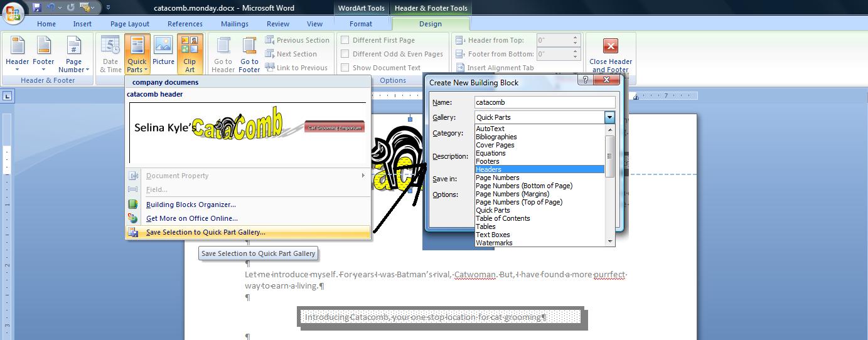
Task: Select Equations in gallery list
Action: (540, 153)
